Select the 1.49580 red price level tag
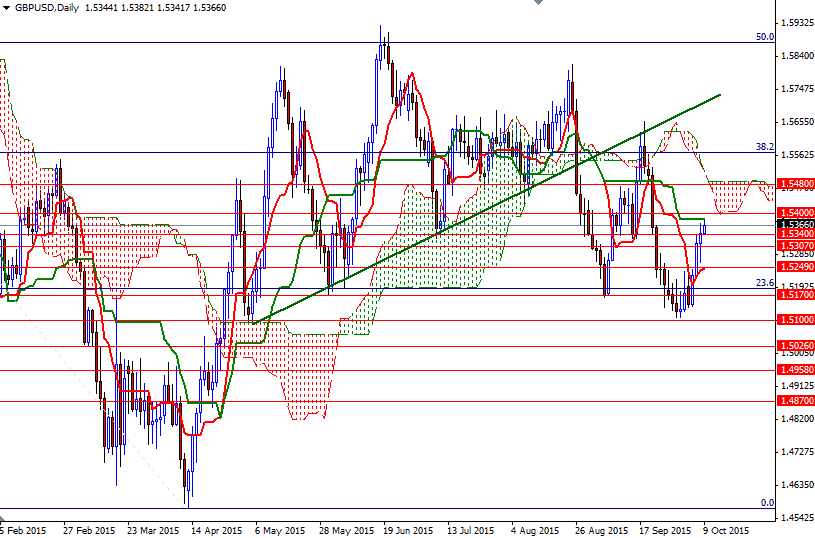This screenshot has height=538, width=815. 796,369
